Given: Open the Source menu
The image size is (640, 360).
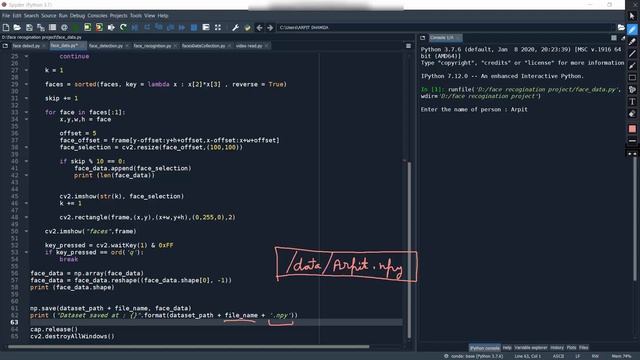Looking at the screenshot, I should [x=49, y=16].
